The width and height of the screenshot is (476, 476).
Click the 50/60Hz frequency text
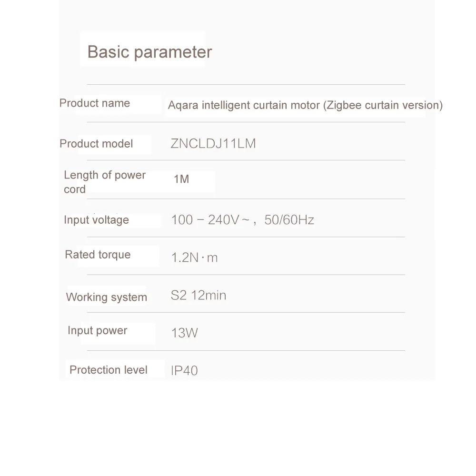click(289, 220)
